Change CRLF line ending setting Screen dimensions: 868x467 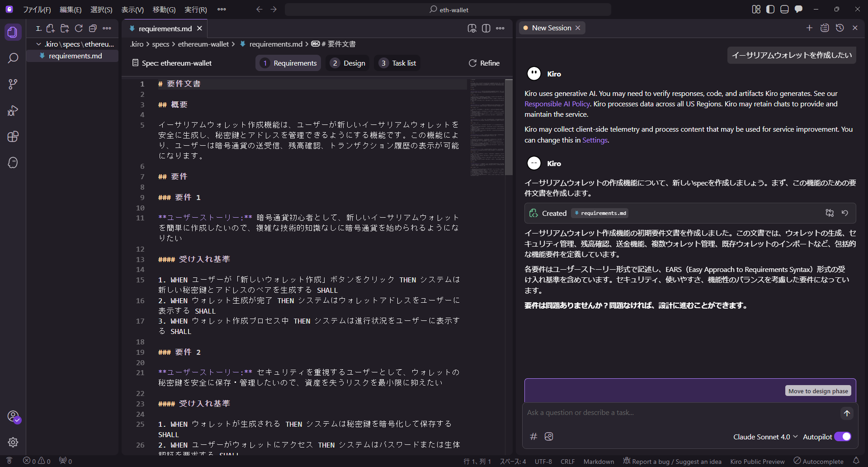[567, 461]
